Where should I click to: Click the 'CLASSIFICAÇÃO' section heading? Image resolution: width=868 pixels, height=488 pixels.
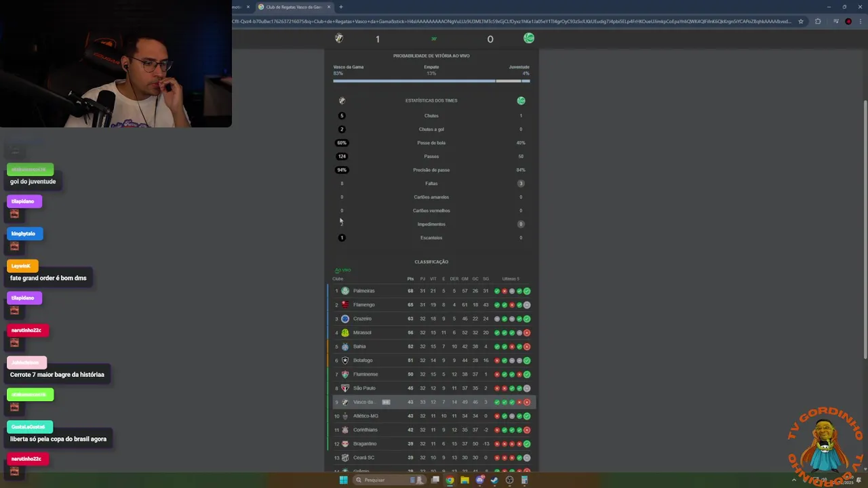point(431,262)
